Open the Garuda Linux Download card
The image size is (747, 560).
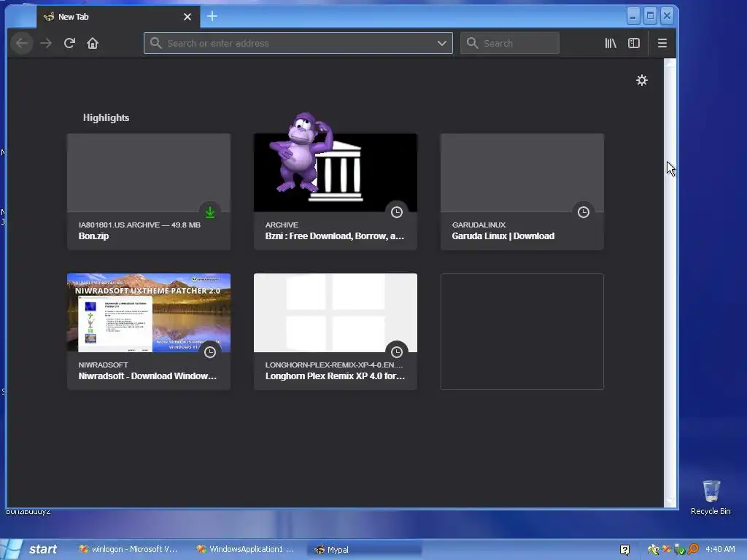522,192
